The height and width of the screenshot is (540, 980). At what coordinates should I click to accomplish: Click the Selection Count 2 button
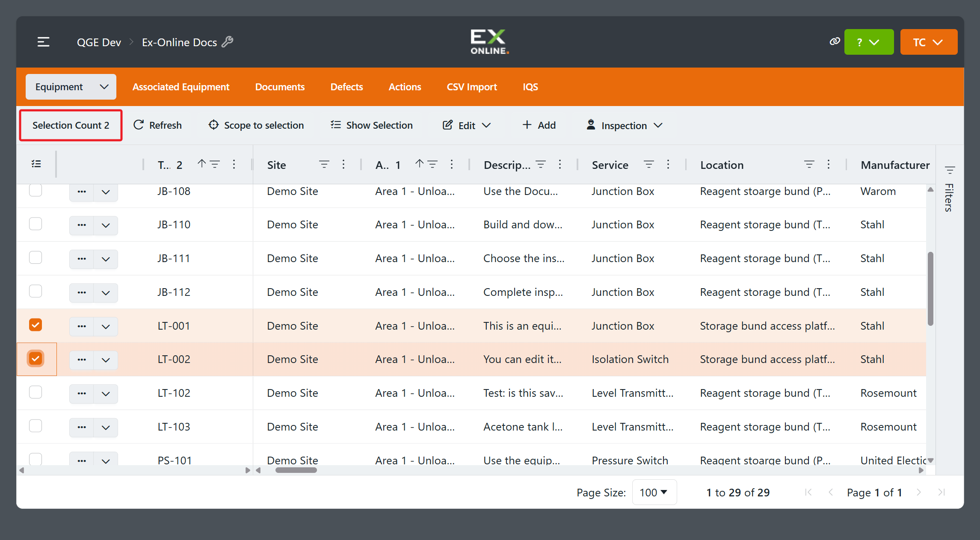click(x=71, y=125)
